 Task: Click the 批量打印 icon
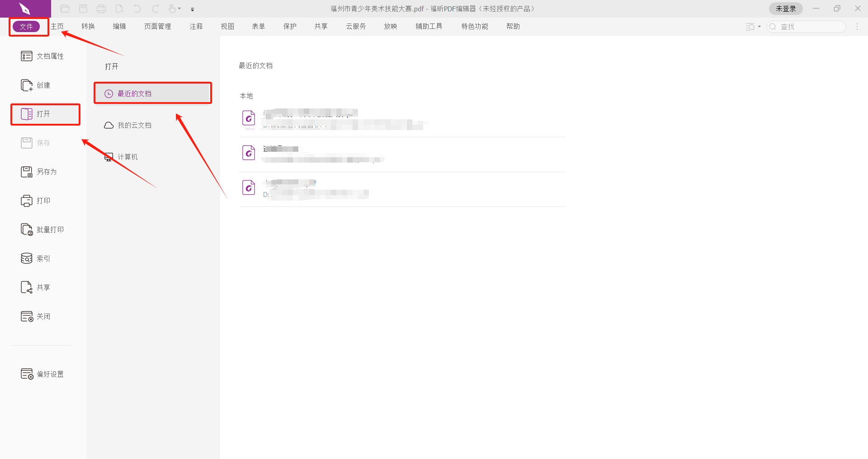click(x=27, y=229)
